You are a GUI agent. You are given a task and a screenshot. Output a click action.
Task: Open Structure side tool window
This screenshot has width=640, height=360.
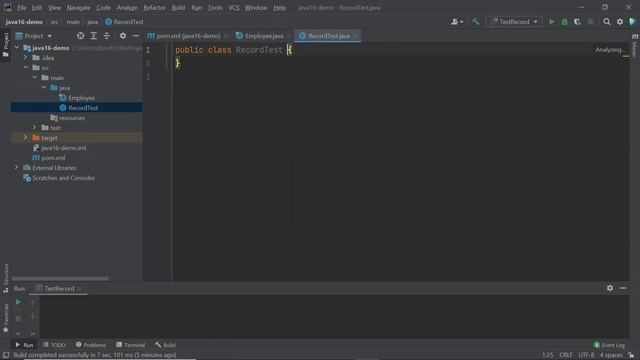[x=5, y=278]
